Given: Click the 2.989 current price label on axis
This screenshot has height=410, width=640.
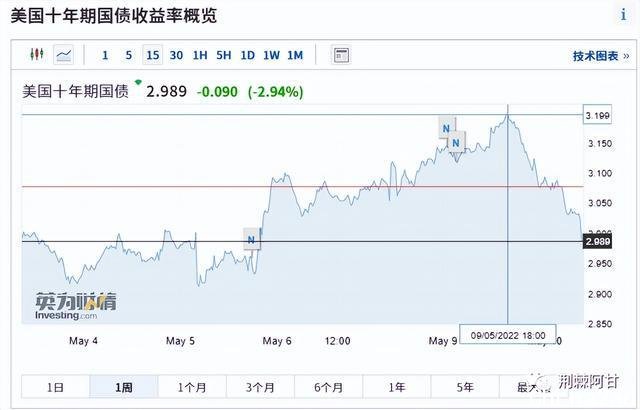Looking at the screenshot, I should click(x=598, y=242).
